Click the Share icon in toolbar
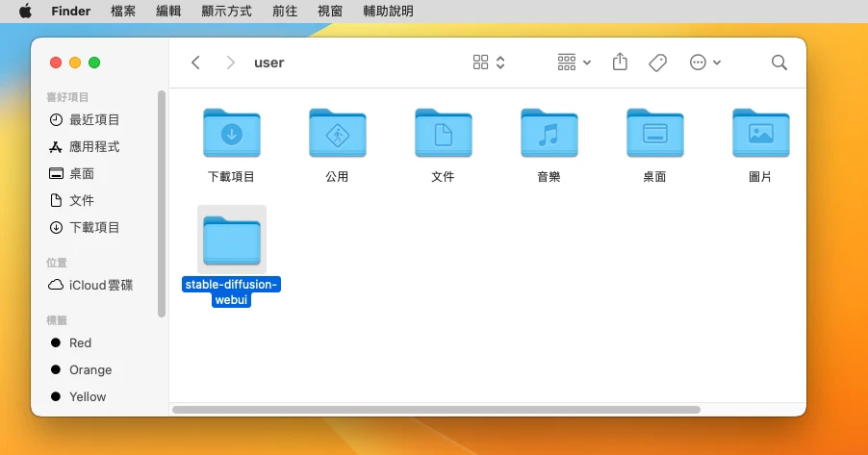Viewport: 868px width, 455px height. tap(620, 63)
